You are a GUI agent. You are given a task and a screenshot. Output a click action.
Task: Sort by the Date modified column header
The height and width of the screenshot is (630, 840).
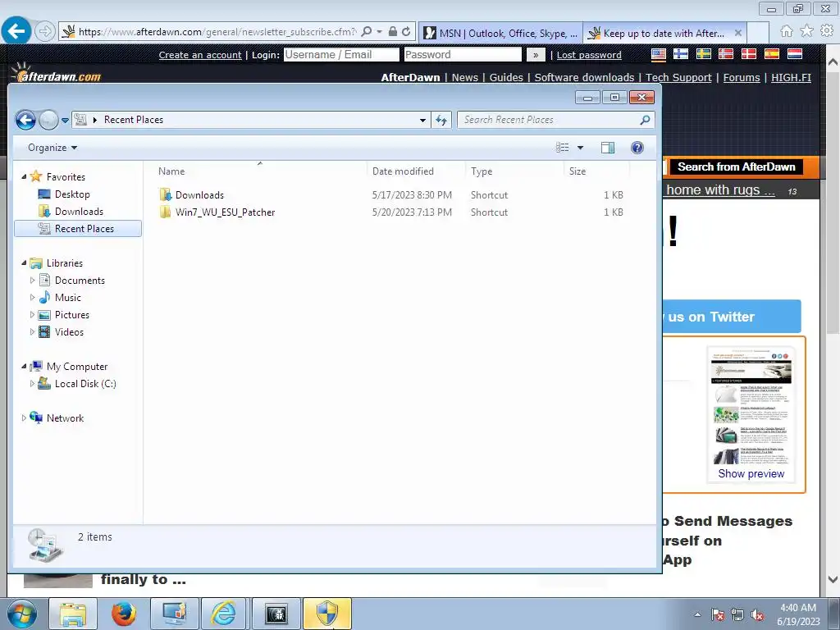point(403,171)
